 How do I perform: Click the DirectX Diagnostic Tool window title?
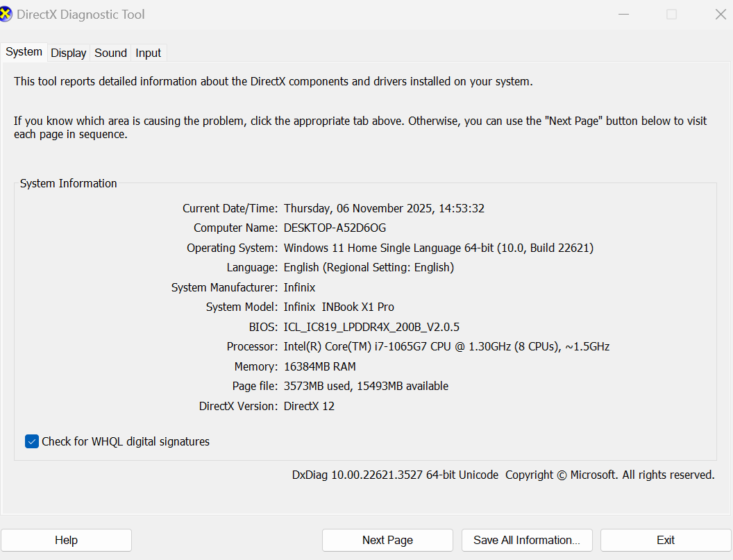(x=81, y=15)
